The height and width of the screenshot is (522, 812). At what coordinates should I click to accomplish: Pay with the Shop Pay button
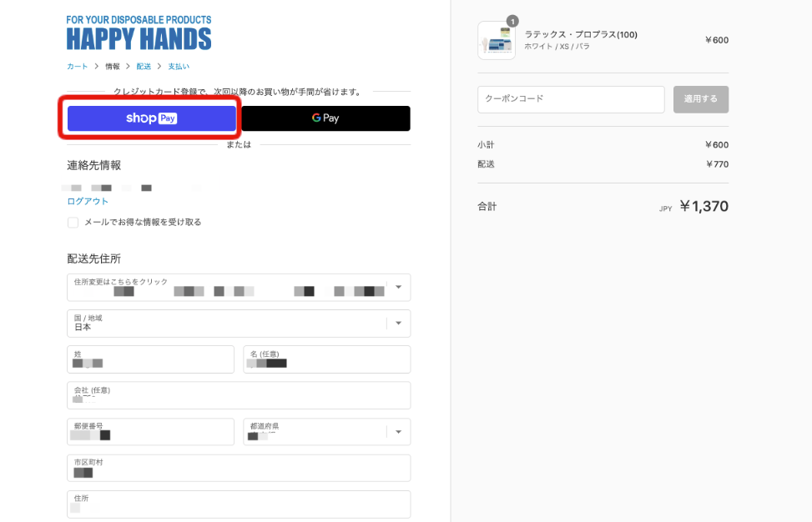click(152, 118)
